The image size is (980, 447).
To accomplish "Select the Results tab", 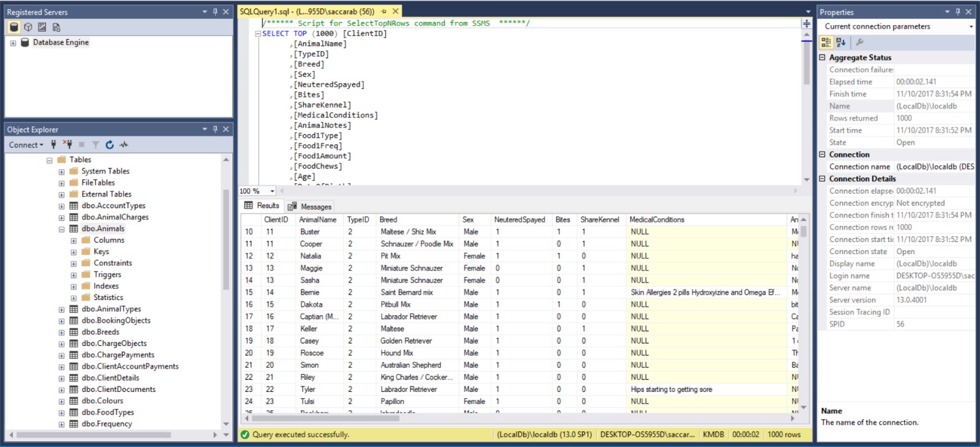I will click(262, 206).
